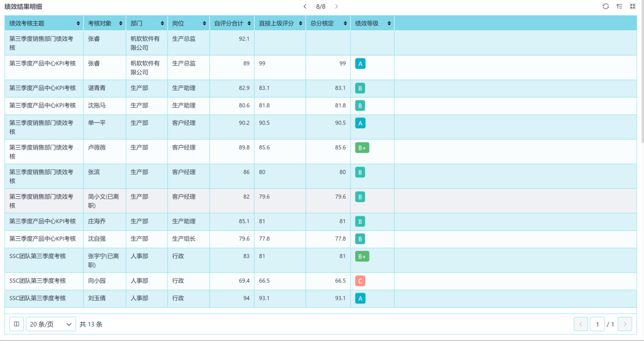The image size is (644, 341).
Task: Click the 直接上级评分 column header
Action: (280, 24)
